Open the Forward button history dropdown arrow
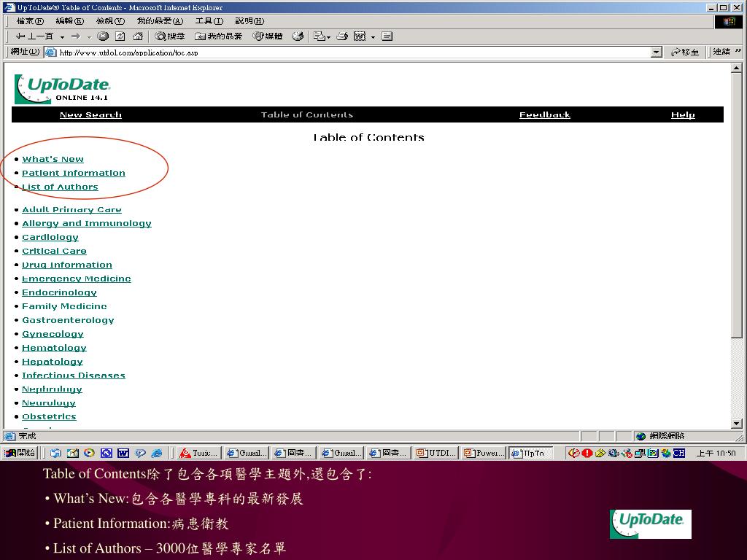The image size is (747, 560). pyautogui.click(x=88, y=36)
